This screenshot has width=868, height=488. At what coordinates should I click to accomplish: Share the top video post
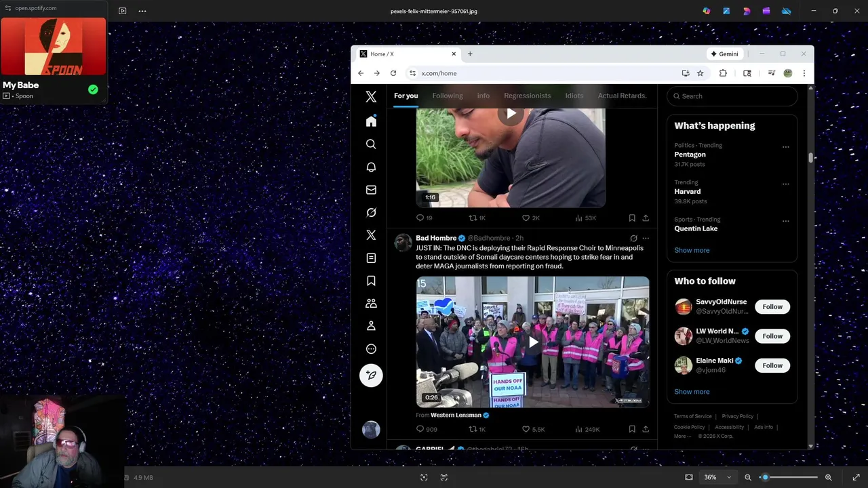click(x=646, y=218)
